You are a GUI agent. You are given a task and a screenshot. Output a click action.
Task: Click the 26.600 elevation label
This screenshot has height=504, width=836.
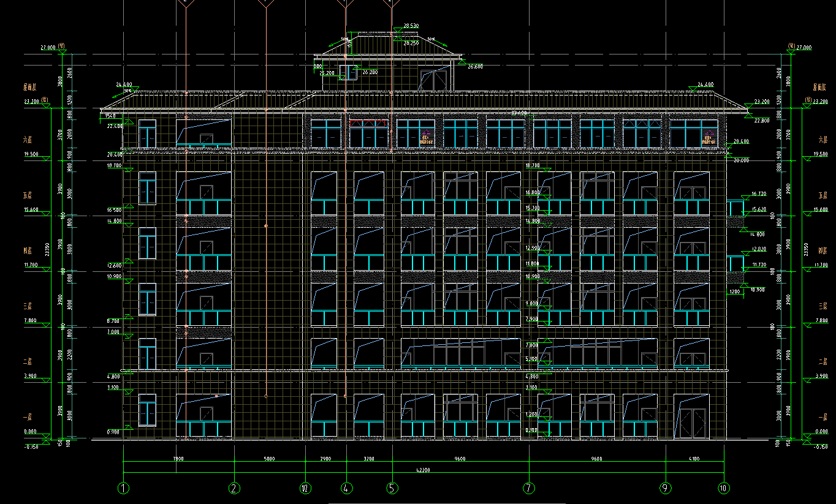[475, 67]
